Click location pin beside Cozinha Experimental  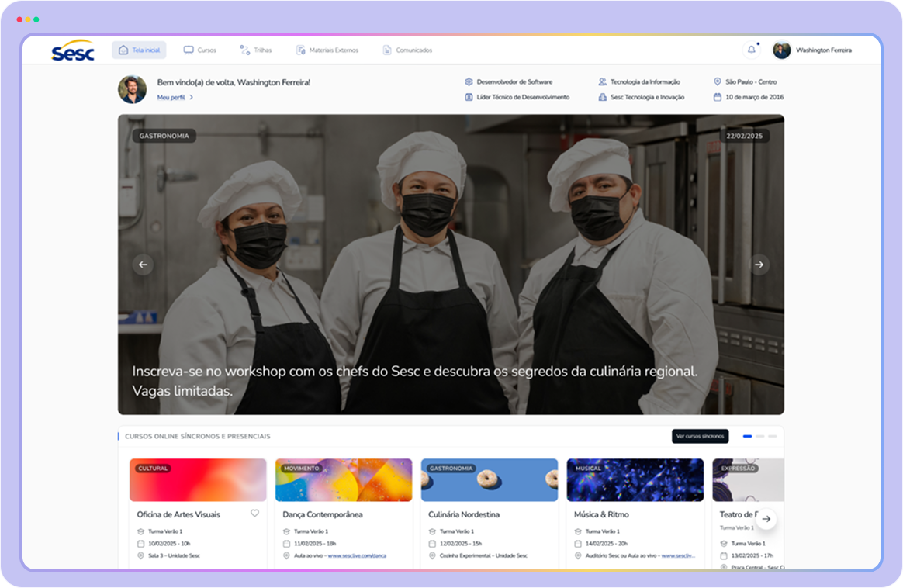pyautogui.click(x=432, y=555)
